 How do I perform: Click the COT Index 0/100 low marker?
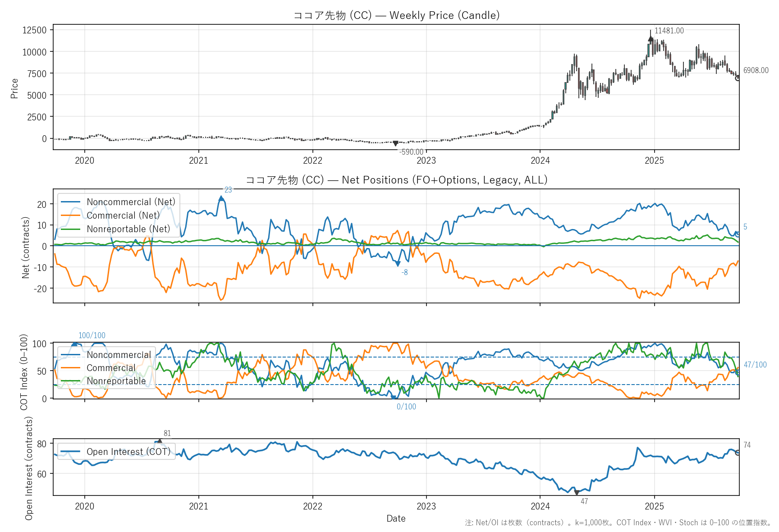394,398
